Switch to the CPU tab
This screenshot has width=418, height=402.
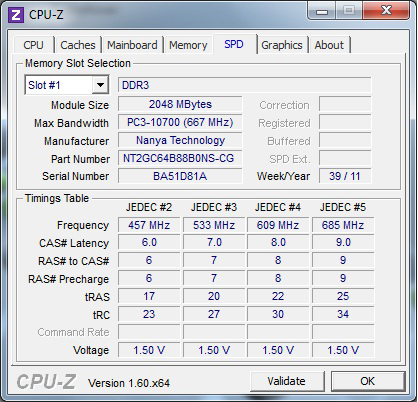[x=33, y=45]
